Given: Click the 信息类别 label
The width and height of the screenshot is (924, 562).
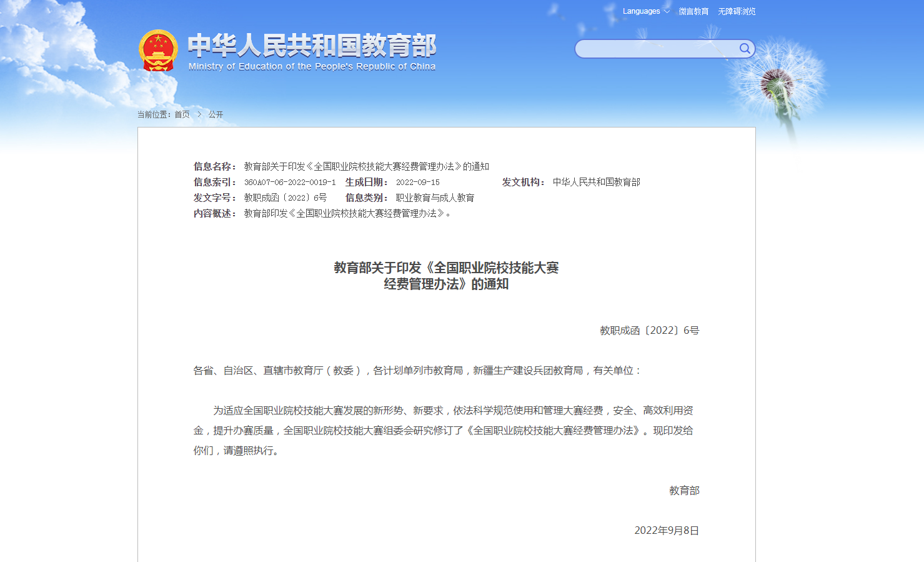Looking at the screenshot, I should click(367, 198).
